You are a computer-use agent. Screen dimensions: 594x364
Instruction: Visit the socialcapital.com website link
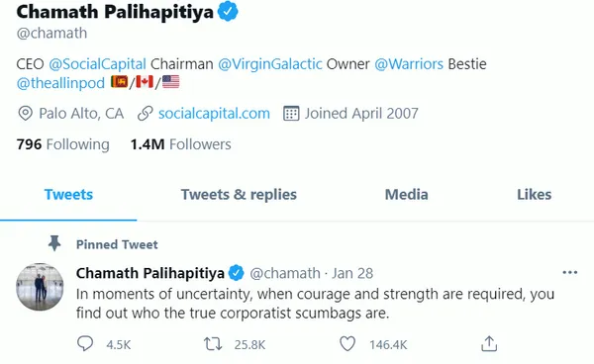point(214,114)
